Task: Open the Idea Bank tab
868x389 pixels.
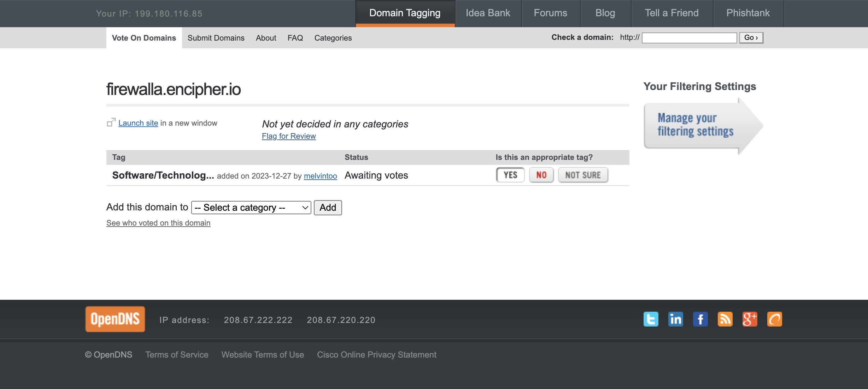Action: pyautogui.click(x=488, y=13)
